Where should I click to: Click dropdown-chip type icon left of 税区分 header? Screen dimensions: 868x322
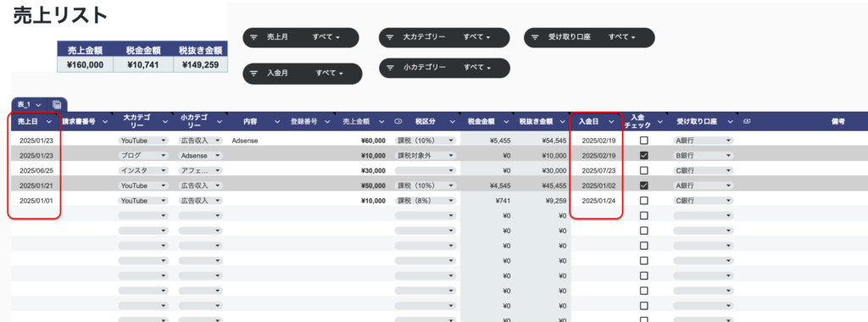(x=398, y=122)
